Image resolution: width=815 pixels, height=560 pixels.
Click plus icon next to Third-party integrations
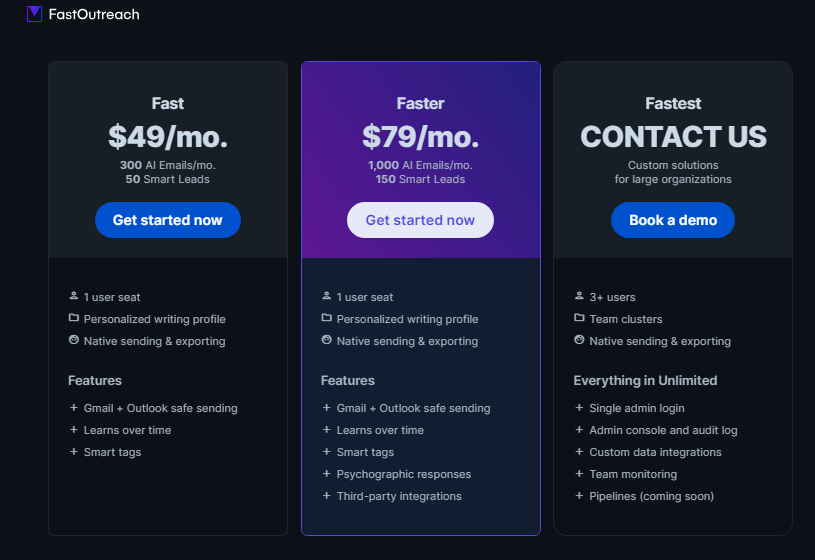[326, 496]
